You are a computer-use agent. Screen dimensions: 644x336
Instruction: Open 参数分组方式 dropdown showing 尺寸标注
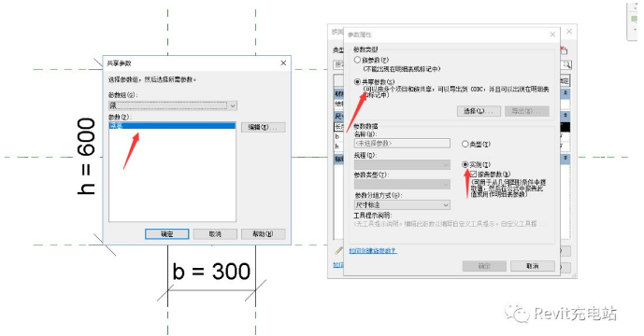[402, 204]
